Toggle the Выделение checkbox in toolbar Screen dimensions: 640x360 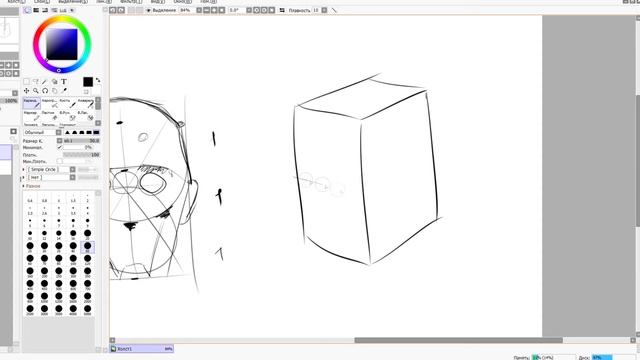pos(148,10)
